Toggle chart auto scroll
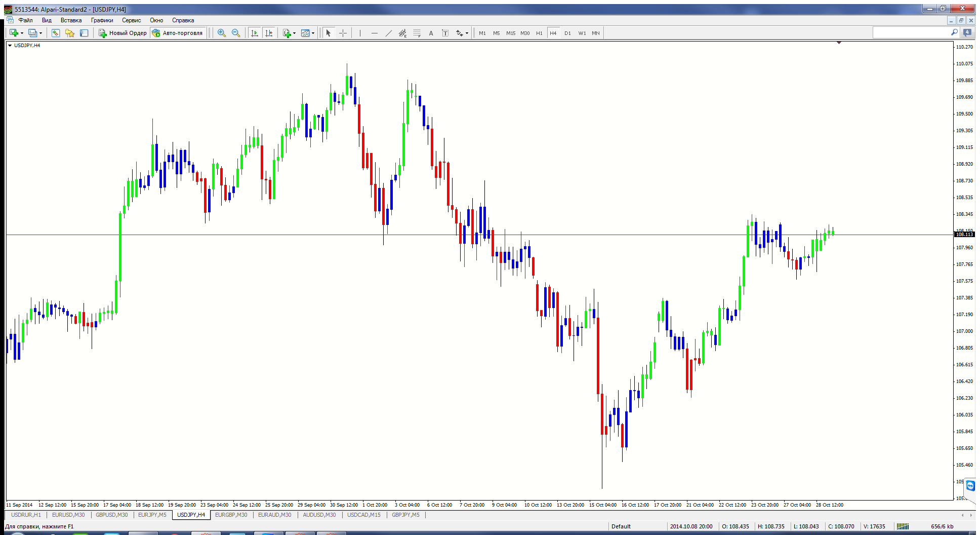Viewport: 980px width, 535px height. click(255, 33)
